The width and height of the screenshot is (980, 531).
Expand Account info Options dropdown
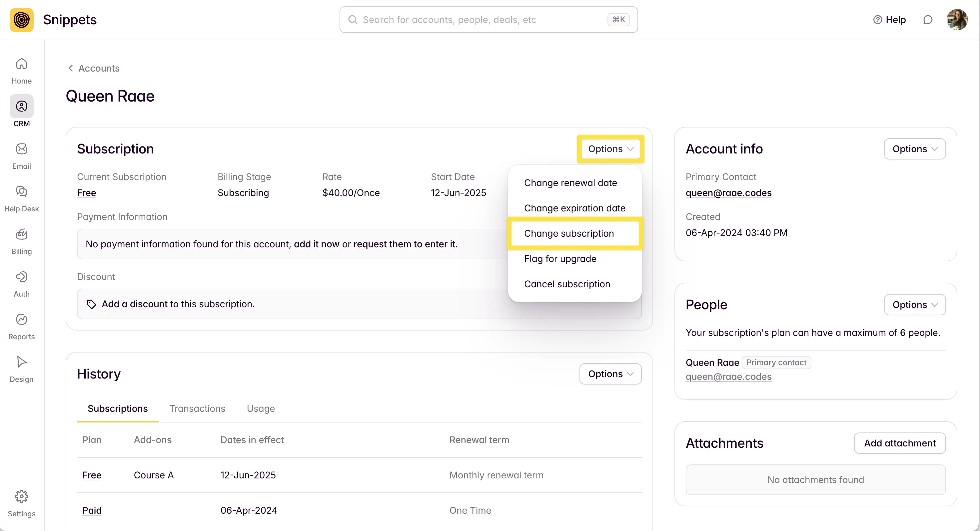(915, 149)
